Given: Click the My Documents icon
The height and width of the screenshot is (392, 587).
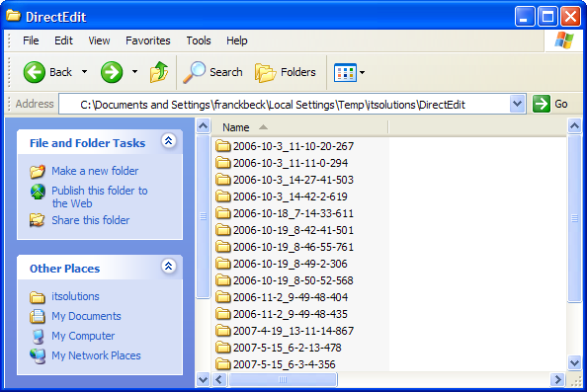Looking at the screenshot, I should (38, 316).
